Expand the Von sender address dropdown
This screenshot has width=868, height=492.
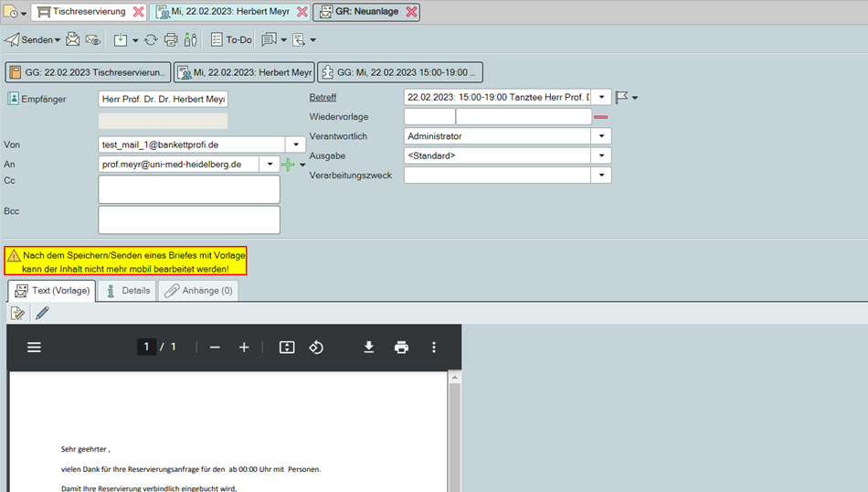pos(295,144)
